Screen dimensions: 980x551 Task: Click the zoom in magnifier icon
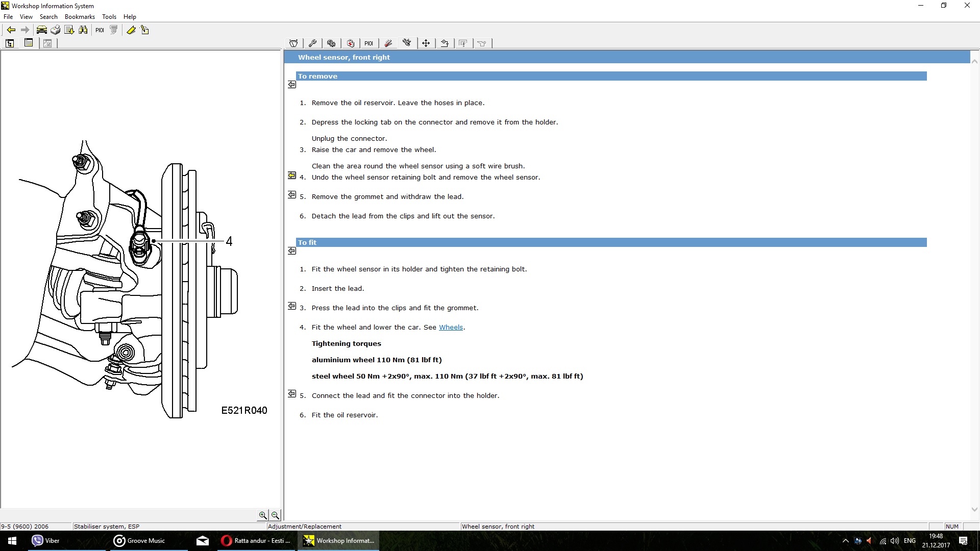(x=262, y=515)
